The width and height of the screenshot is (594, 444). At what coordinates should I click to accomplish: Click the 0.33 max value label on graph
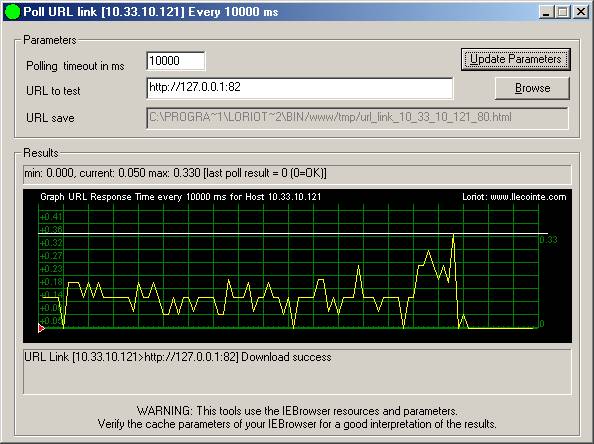[548, 240]
